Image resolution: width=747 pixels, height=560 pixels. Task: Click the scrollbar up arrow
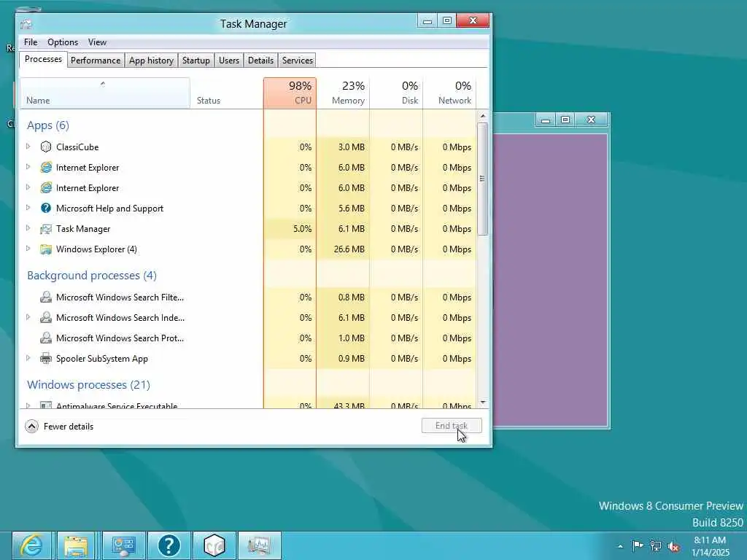click(483, 116)
